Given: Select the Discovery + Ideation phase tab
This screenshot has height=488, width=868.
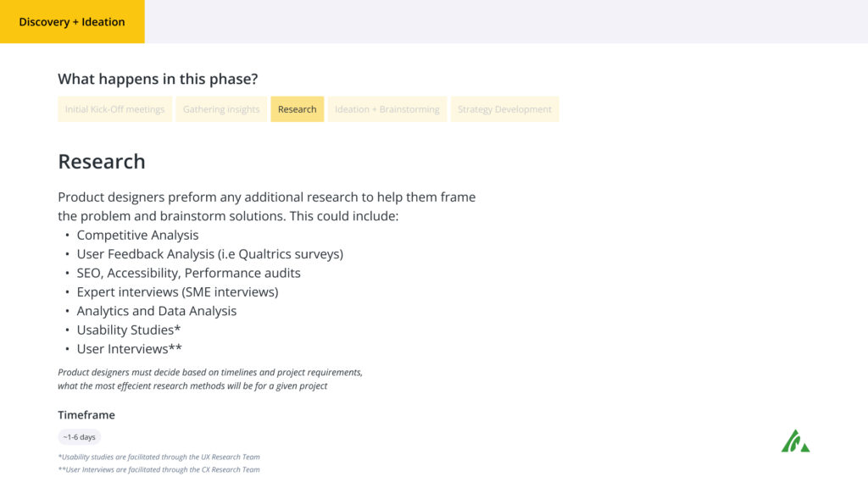Looking at the screenshot, I should coord(72,21).
